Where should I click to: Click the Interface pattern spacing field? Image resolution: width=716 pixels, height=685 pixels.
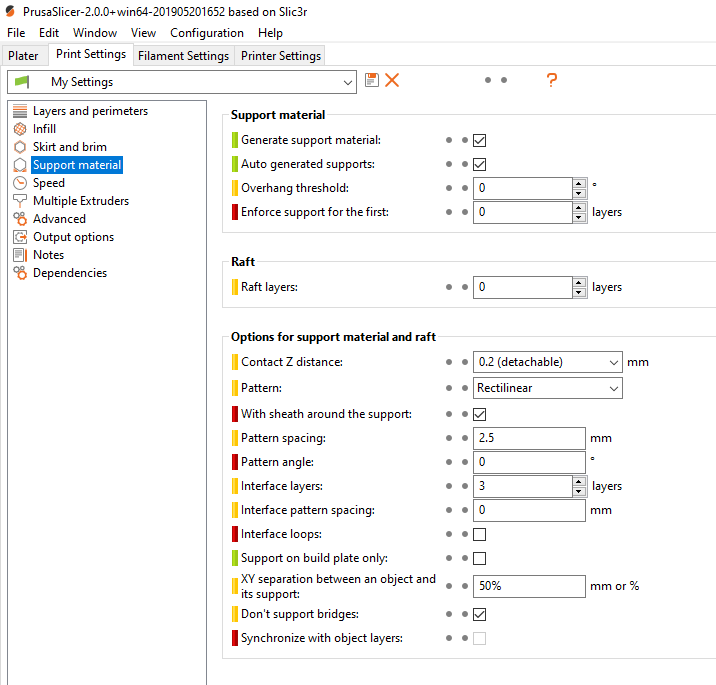pos(529,510)
